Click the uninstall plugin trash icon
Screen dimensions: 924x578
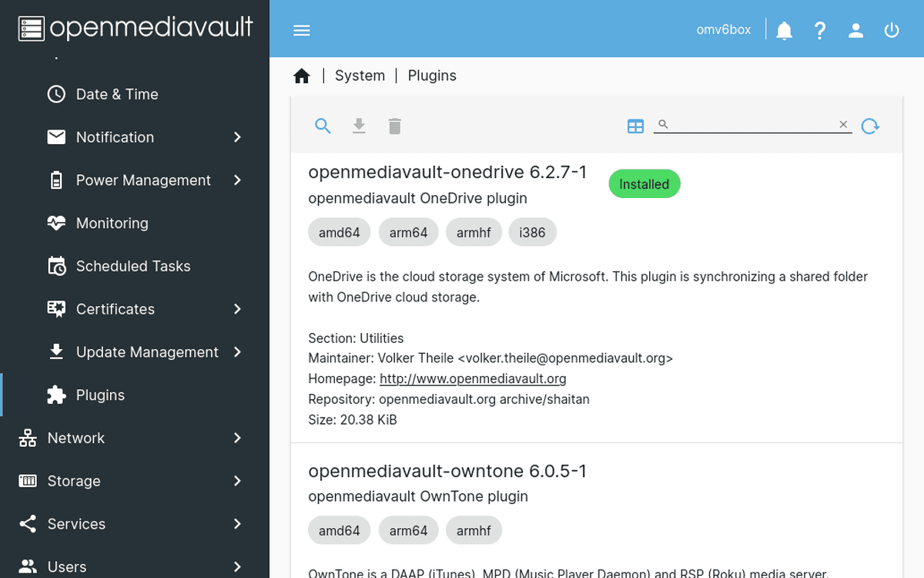coord(395,126)
